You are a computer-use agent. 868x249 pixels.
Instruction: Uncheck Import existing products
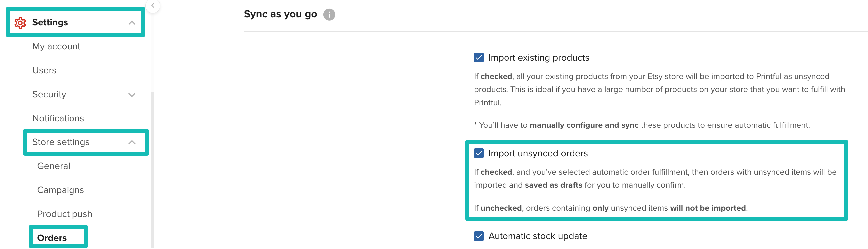(x=479, y=57)
